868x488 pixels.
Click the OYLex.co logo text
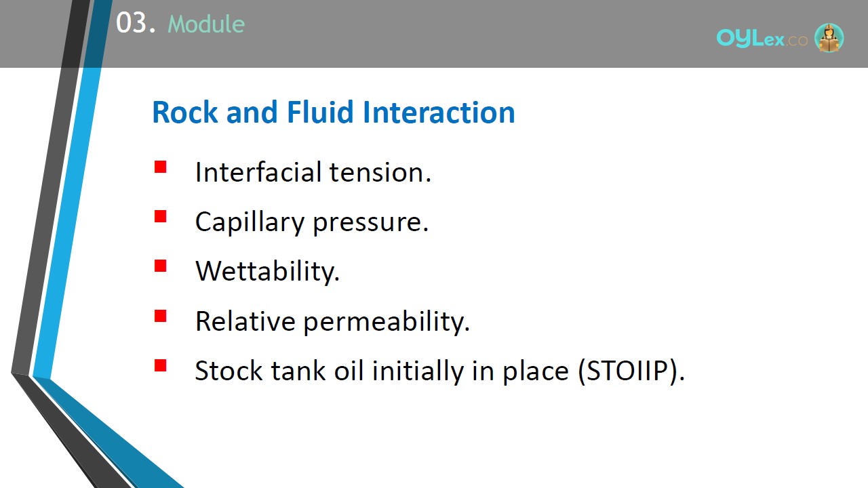click(762, 39)
